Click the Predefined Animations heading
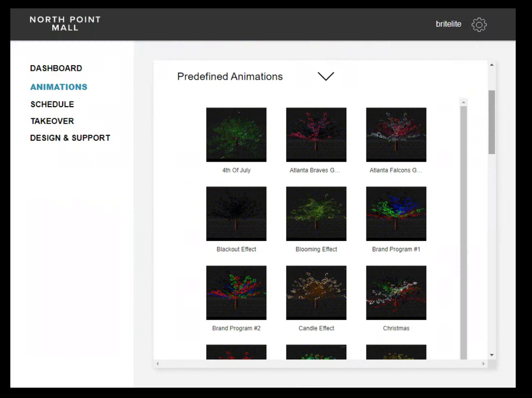The image size is (532, 398). coord(230,77)
